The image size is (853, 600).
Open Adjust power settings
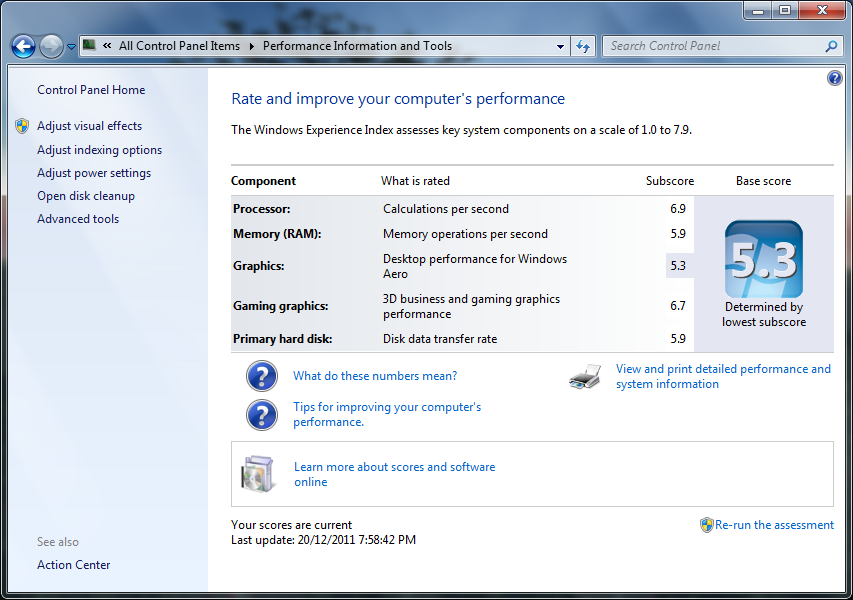[94, 173]
